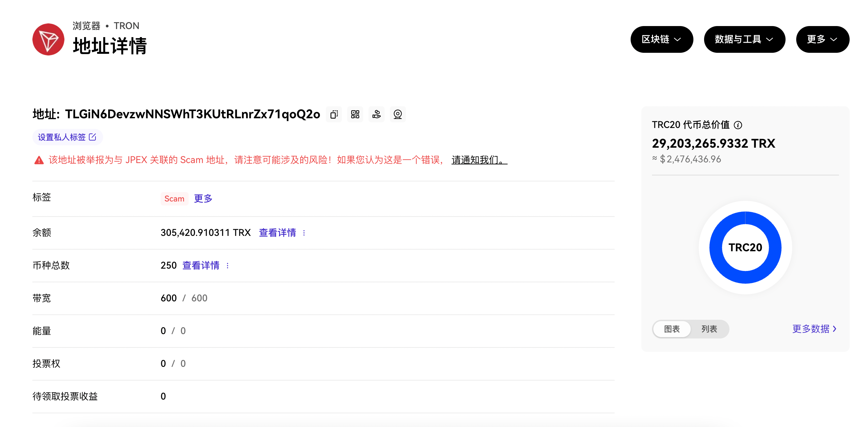This screenshot has width=868, height=427.
Task: Click the 29,203,265.9332 TRX value
Action: (713, 143)
